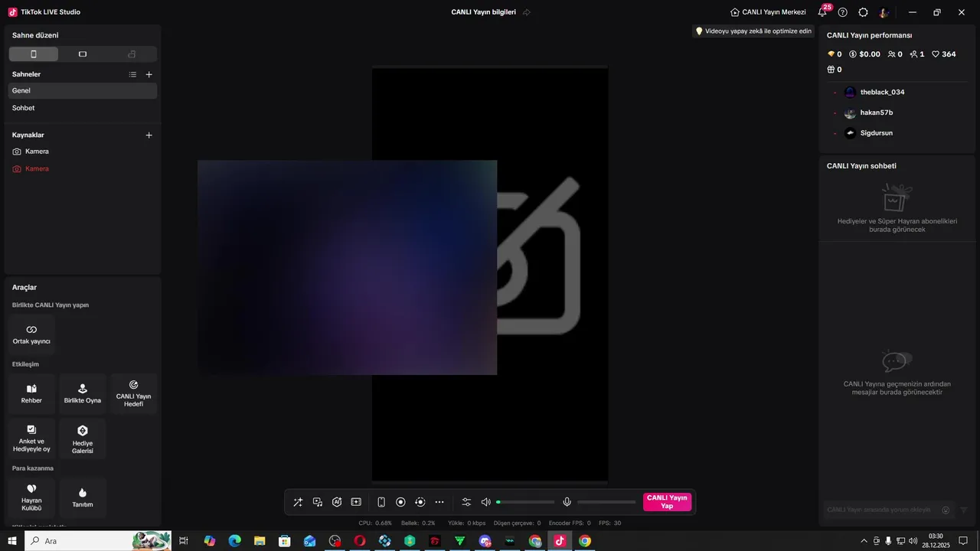
Task: Open the emoji picker in chat input
Action: [x=946, y=510]
